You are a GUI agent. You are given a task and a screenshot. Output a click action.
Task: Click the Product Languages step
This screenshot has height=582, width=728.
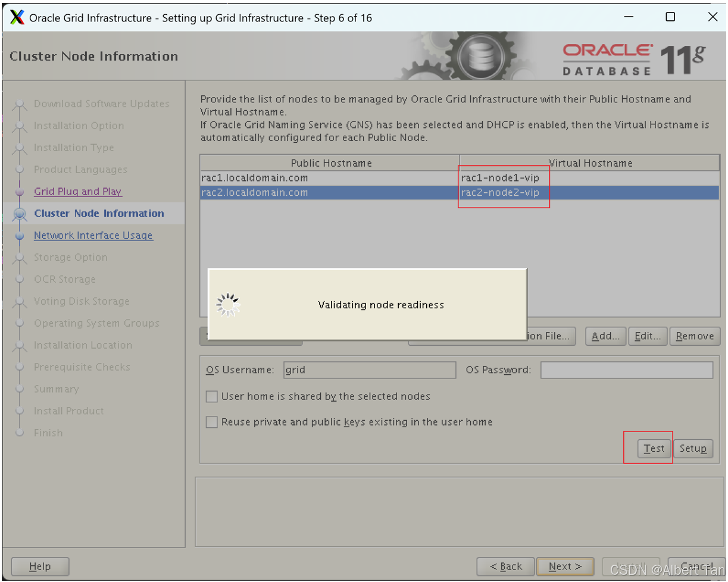coord(81,170)
